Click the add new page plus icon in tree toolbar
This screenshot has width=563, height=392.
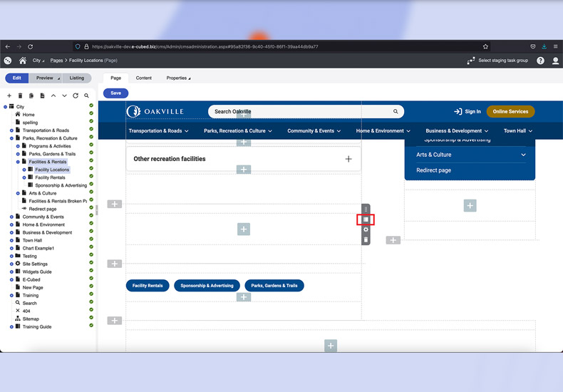[x=9, y=96]
